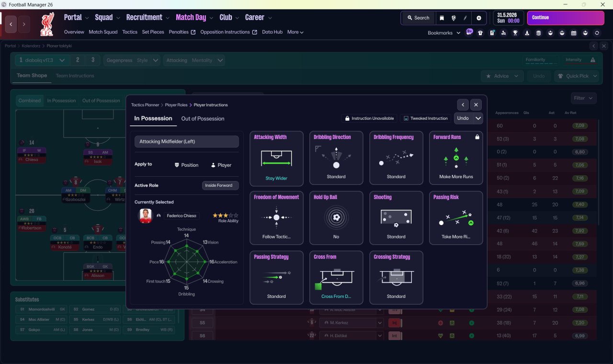Viewport: 613px width, 364px height.
Task: Click the lock icon on Forward Runs
Action: 477,137
